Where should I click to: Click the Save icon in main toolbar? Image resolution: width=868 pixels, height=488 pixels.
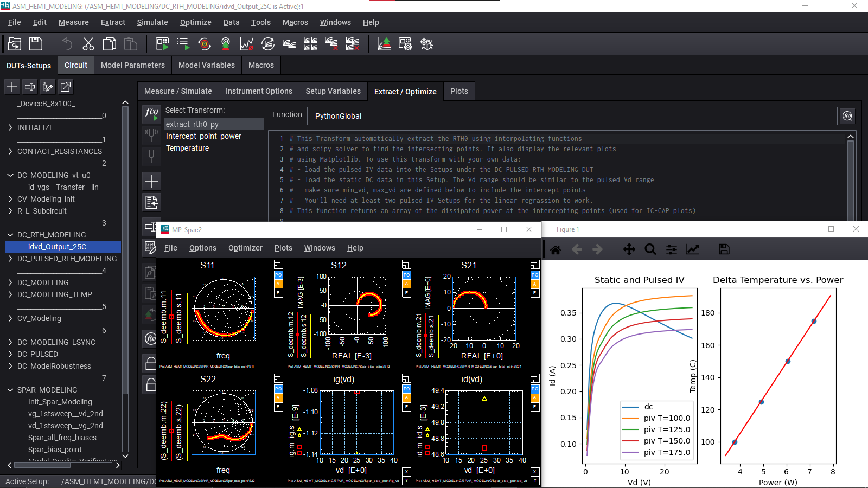click(x=36, y=44)
